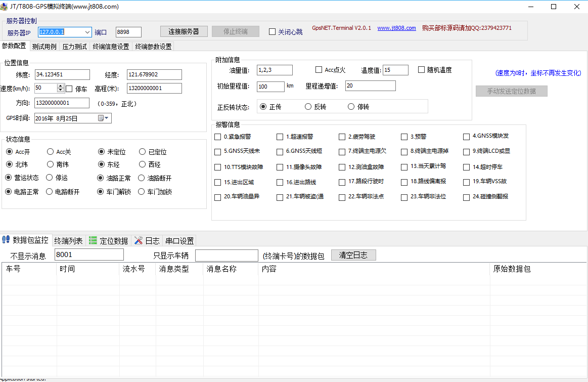Click the 消息类型 column header
Image resolution: width=588 pixels, height=382 pixels.
tap(179, 269)
